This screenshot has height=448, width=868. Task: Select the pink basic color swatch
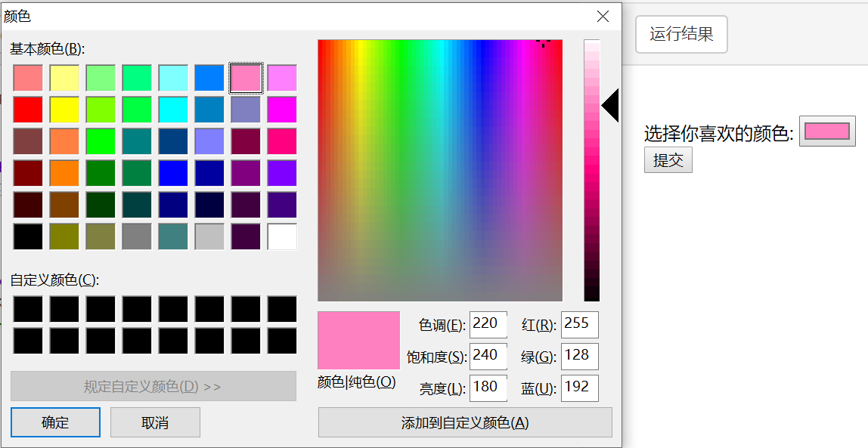pyautogui.click(x=246, y=77)
